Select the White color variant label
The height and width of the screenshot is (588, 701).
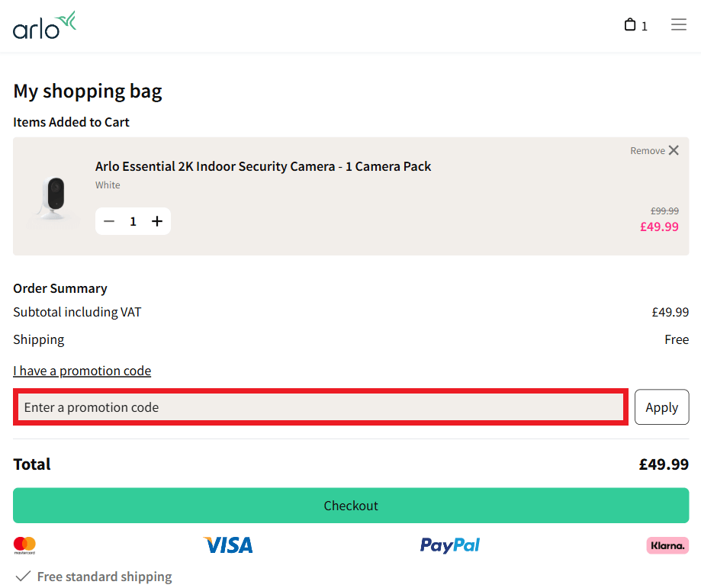108,185
